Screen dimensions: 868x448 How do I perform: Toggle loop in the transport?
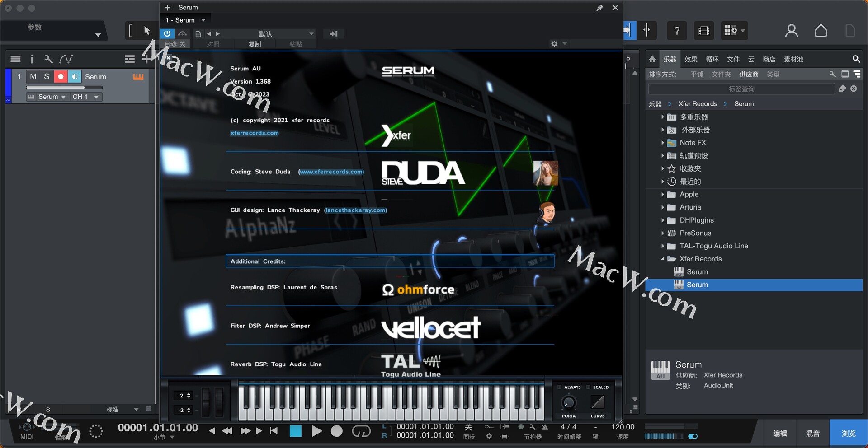pyautogui.click(x=361, y=431)
